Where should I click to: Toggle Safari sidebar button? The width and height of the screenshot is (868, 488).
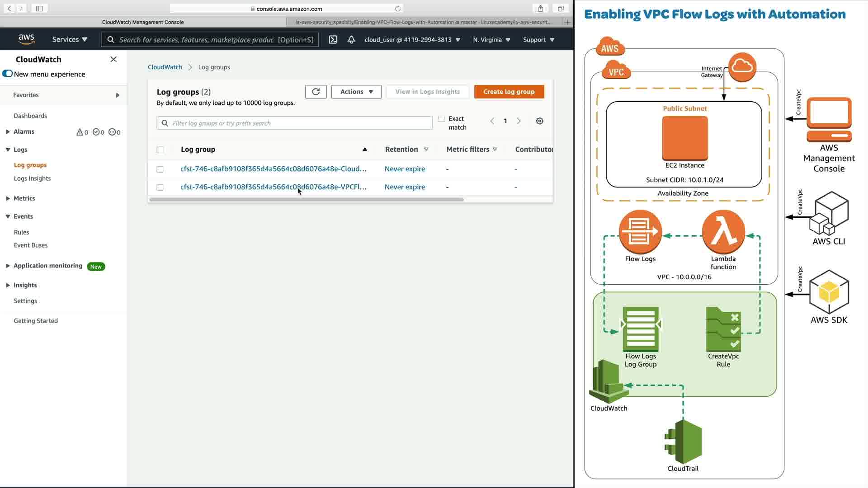coord(39,9)
